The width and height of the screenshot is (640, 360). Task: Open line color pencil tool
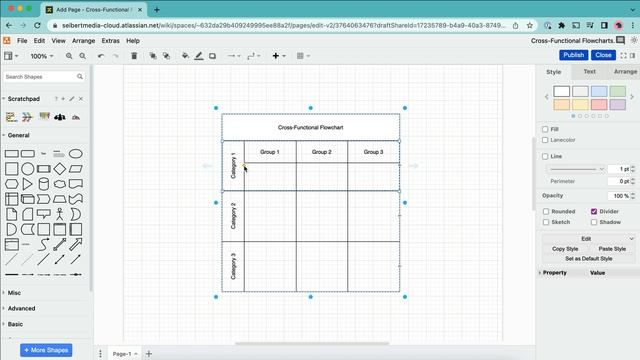click(199, 56)
